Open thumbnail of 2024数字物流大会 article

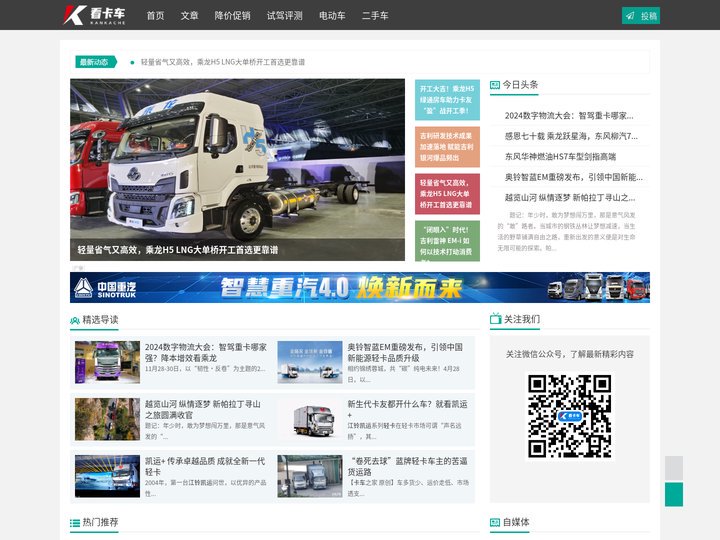pyautogui.click(x=107, y=362)
